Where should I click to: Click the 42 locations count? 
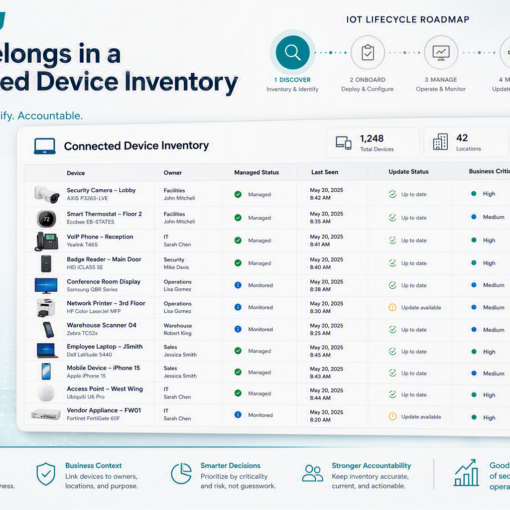(462, 138)
